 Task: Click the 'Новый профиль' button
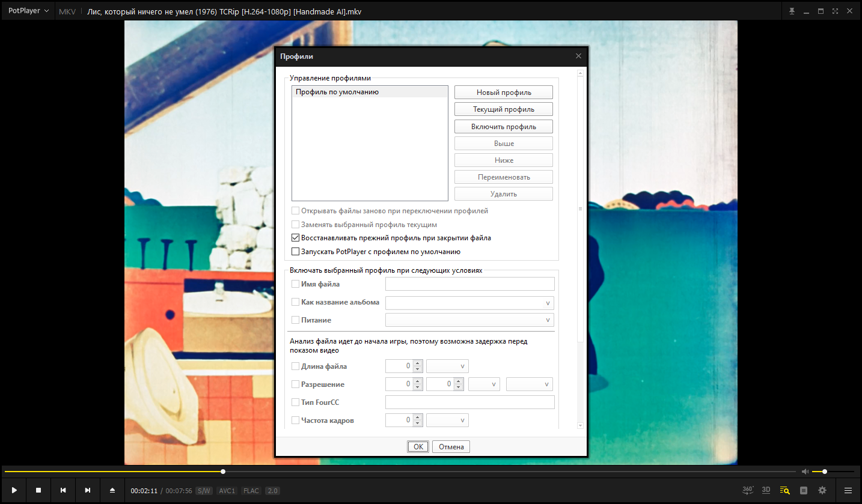click(x=503, y=93)
